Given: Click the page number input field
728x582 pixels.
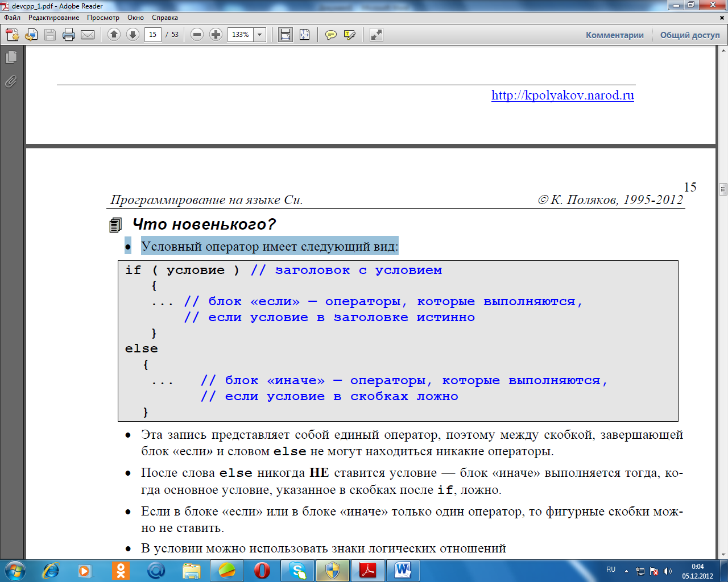Looking at the screenshot, I should (x=152, y=35).
